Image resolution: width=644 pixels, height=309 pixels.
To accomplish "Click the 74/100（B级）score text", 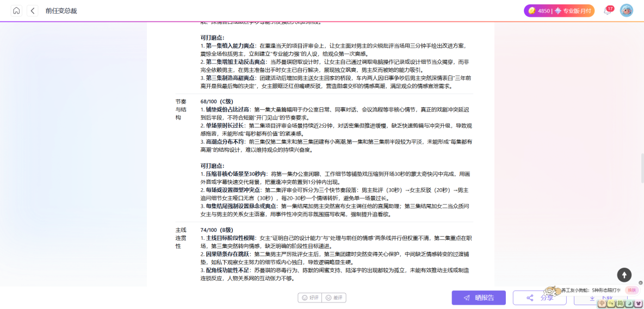I will (x=217, y=230).
